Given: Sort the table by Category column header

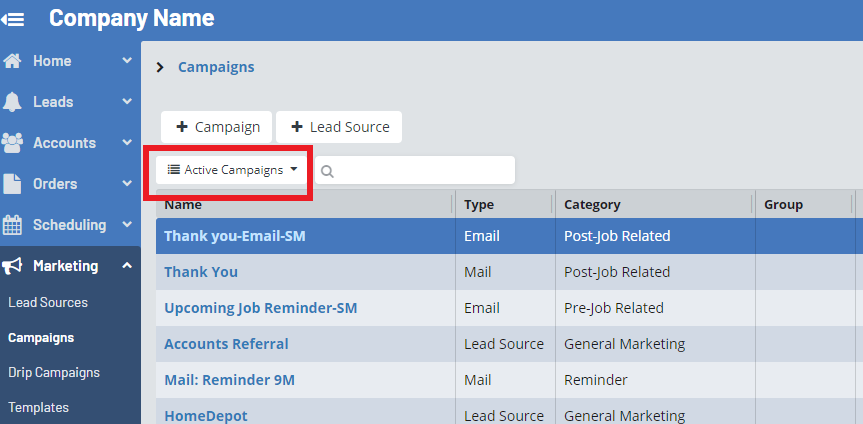Looking at the screenshot, I should coord(592,204).
